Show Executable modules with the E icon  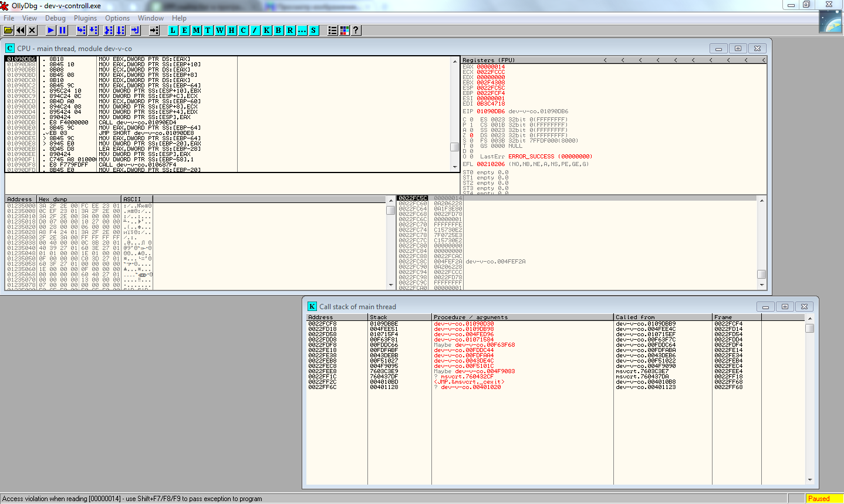tap(185, 30)
